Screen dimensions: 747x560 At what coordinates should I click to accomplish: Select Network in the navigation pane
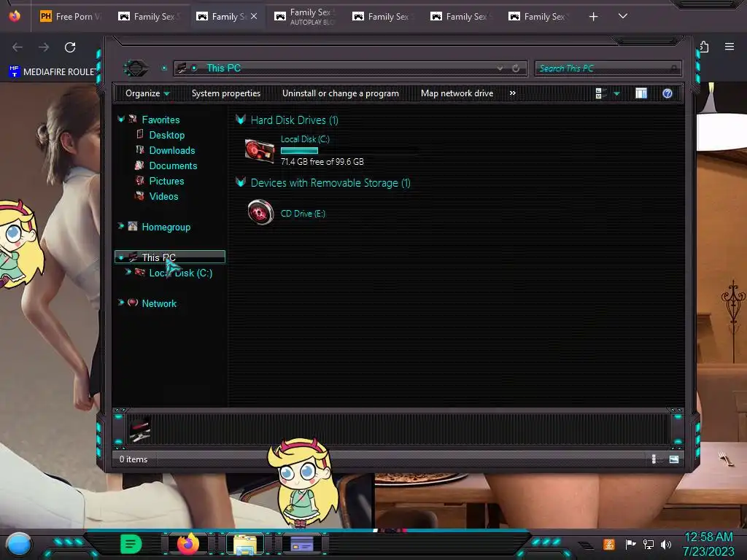(159, 303)
